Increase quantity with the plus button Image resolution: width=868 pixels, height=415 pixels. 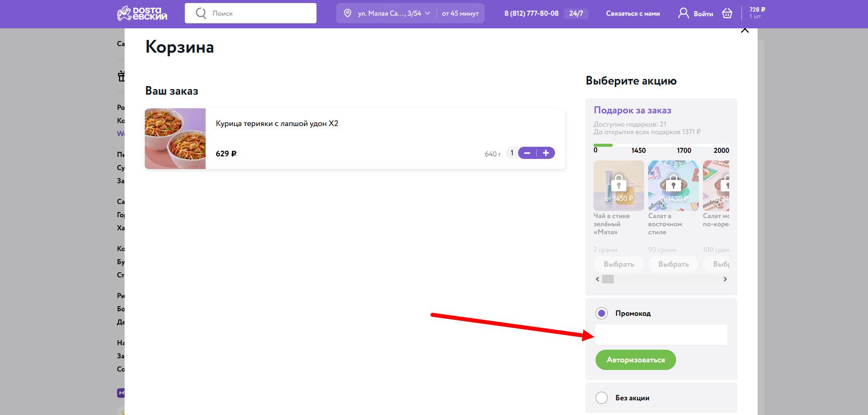(x=546, y=153)
